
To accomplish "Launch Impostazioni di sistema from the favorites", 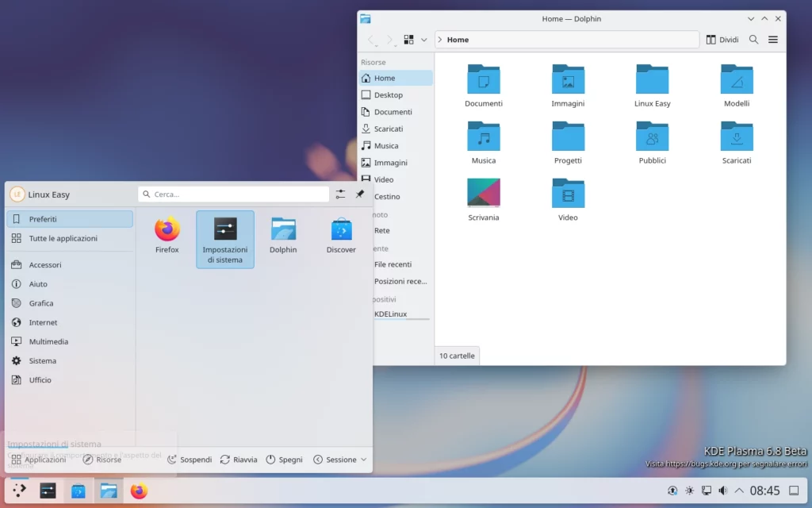I will coord(224,239).
